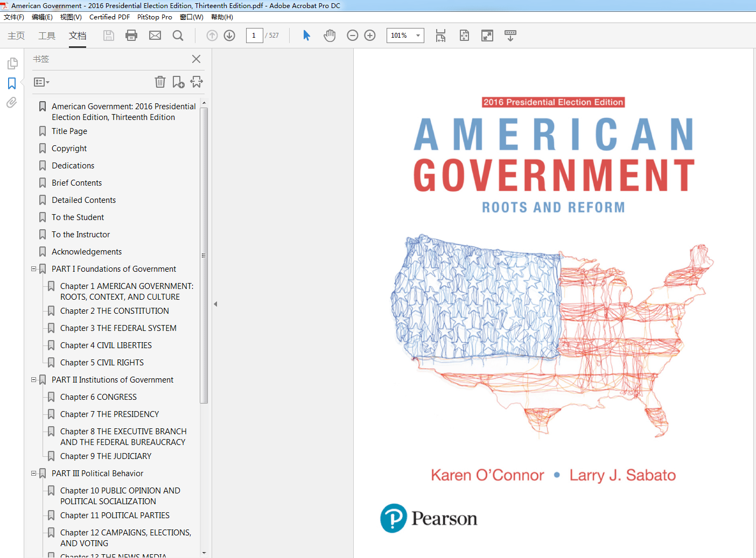Open the 文件(F) menu
Image resolution: width=756 pixels, height=558 pixels.
point(14,17)
